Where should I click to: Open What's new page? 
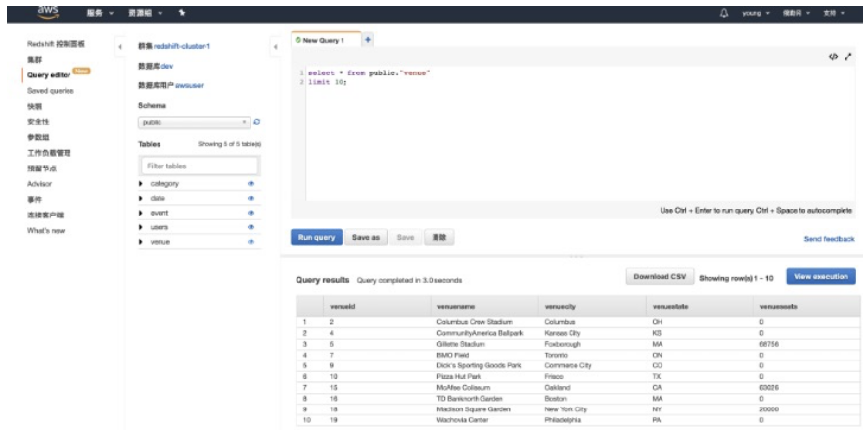(x=46, y=230)
